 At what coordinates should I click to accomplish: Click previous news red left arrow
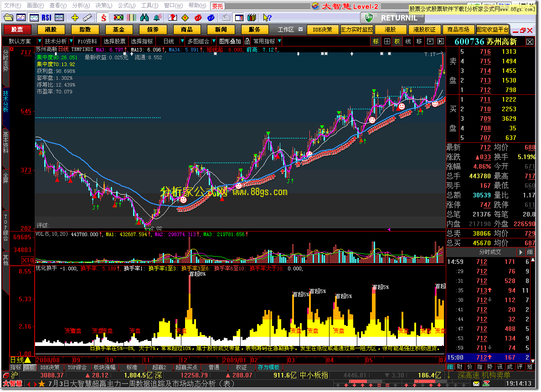[x=29, y=384]
